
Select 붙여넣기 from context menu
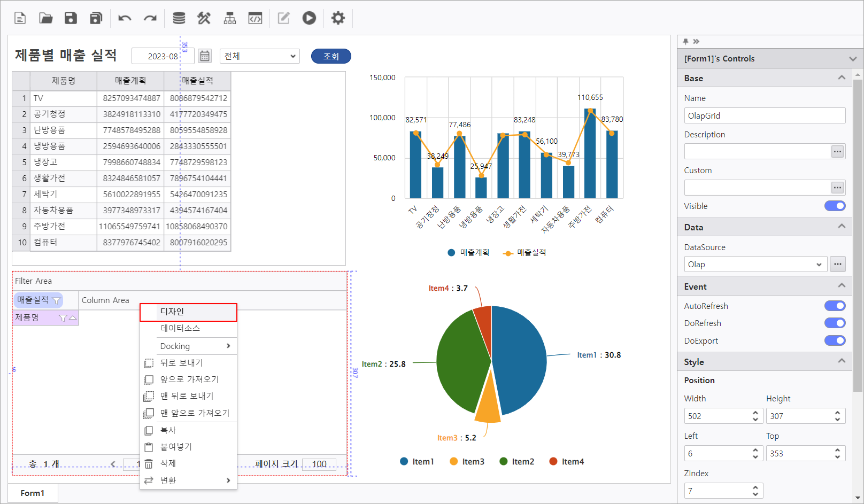click(188, 447)
